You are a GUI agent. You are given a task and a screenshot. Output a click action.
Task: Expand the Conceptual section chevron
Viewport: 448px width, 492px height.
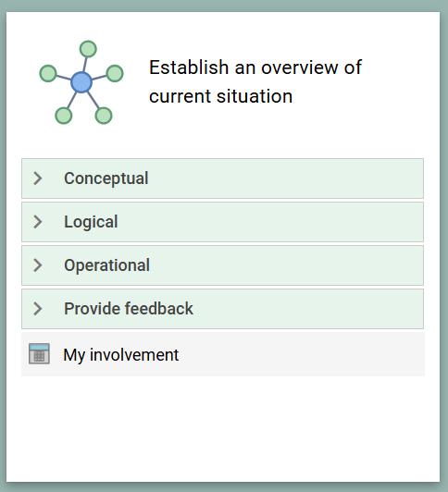click(x=38, y=178)
